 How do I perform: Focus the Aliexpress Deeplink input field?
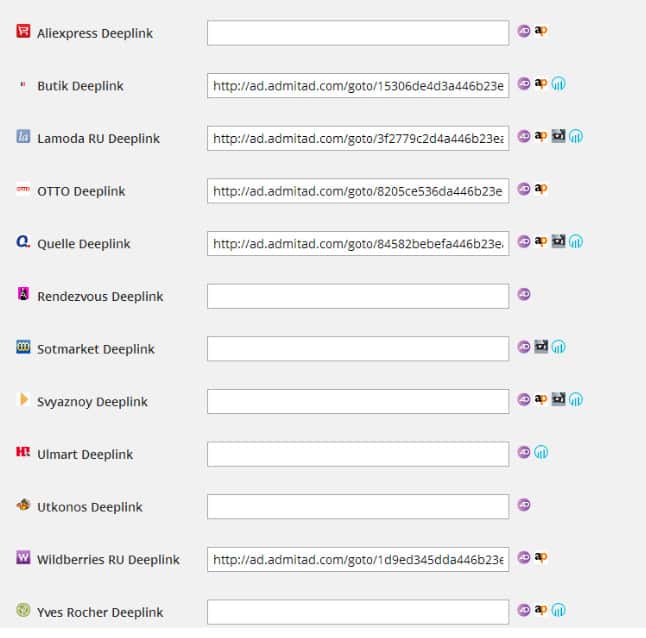pos(358,33)
